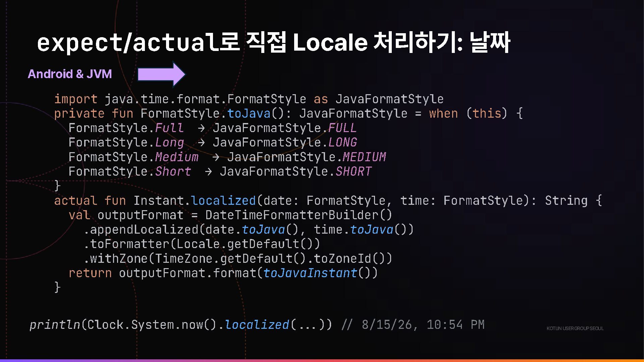This screenshot has height=362, width=644.
Task: Click "outputFormat.format" in the return line
Action: pos(187,273)
